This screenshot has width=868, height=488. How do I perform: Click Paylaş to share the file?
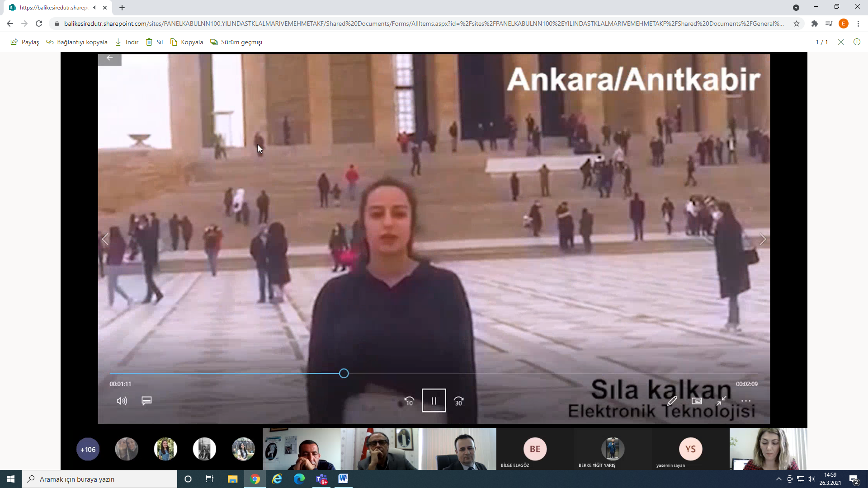(x=25, y=42)
